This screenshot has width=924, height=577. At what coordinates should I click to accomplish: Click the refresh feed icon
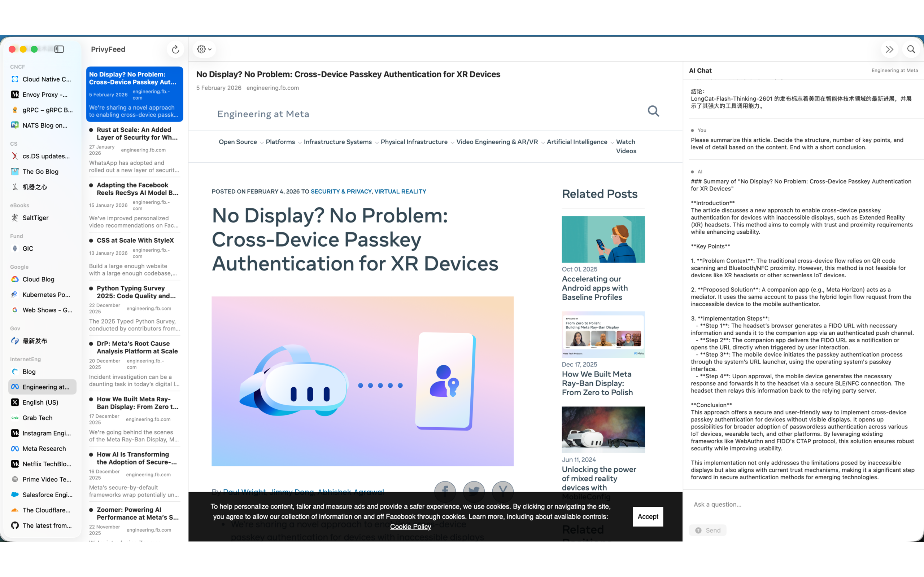(x=175, y=49)
